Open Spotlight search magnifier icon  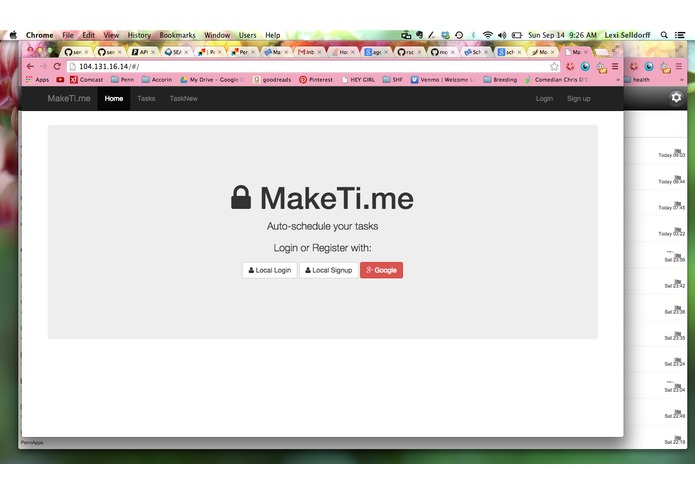click(664, 35)
